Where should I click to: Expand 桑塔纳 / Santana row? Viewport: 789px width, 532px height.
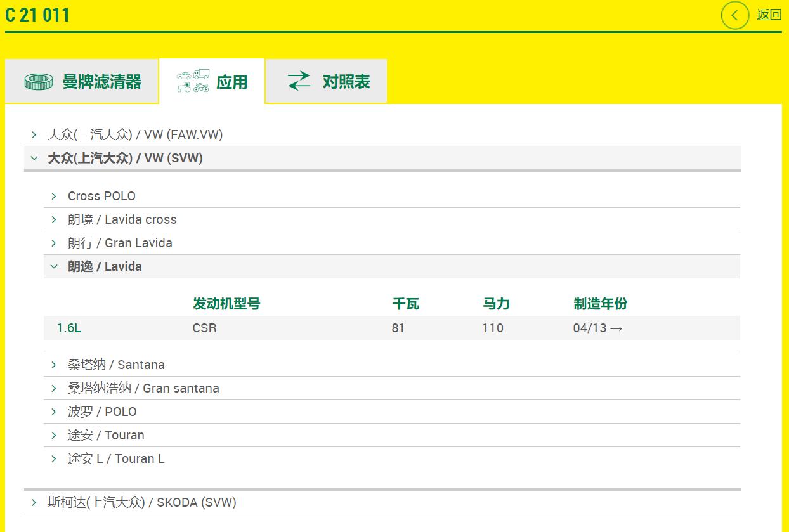click(x=116, y=365)
